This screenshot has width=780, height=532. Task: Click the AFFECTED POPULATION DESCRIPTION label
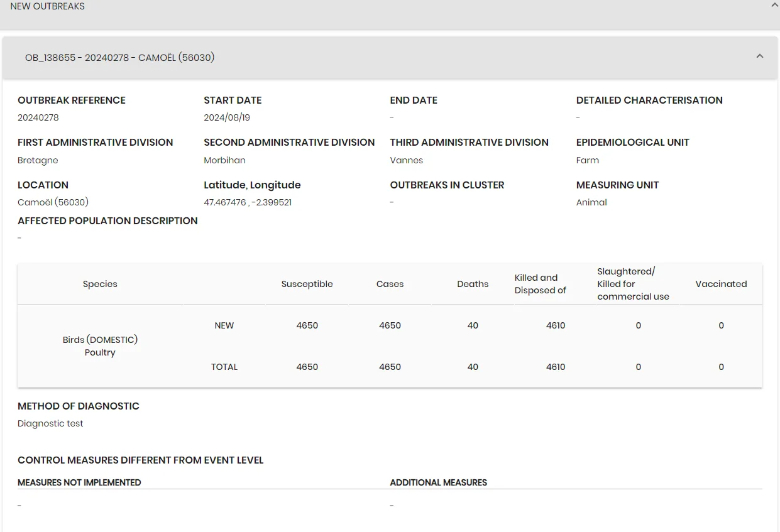coord(107,221)
